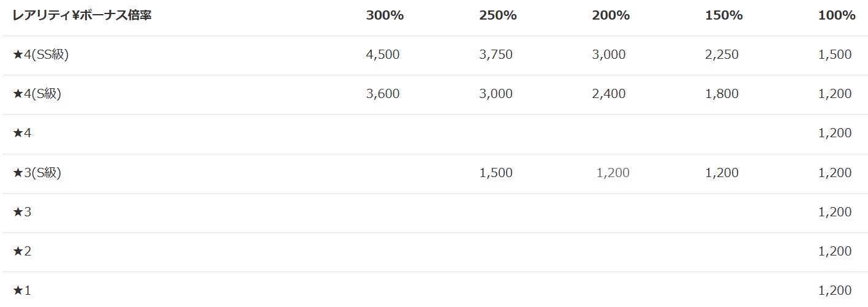Click the 1,200 value in ★1 row

tap(835, 290)
